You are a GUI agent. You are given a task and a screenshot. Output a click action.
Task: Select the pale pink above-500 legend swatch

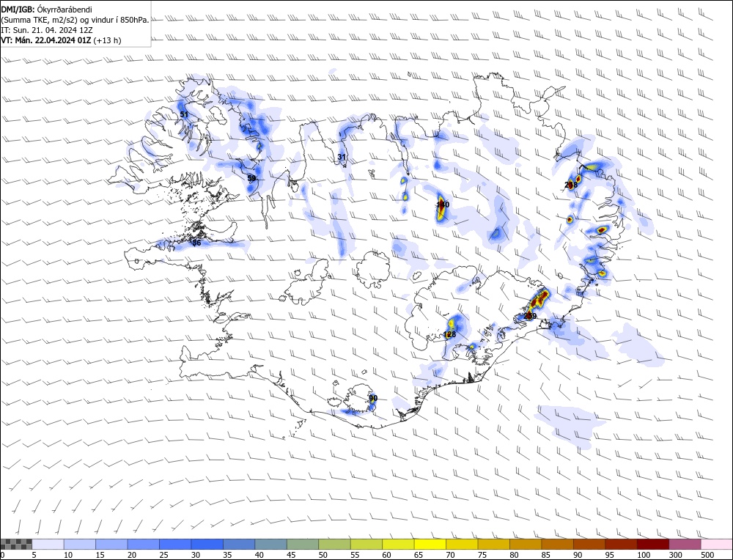[716, 544]
